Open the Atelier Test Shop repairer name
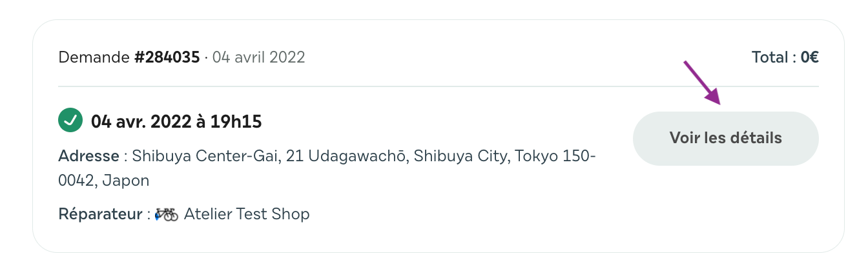The height and width of the screenshot is (267, 868). pos(247,213)
